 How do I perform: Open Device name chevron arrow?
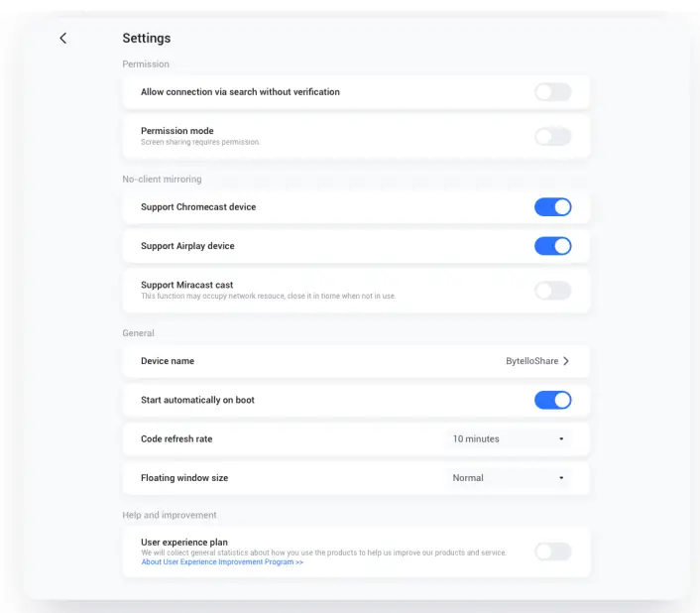566,361
